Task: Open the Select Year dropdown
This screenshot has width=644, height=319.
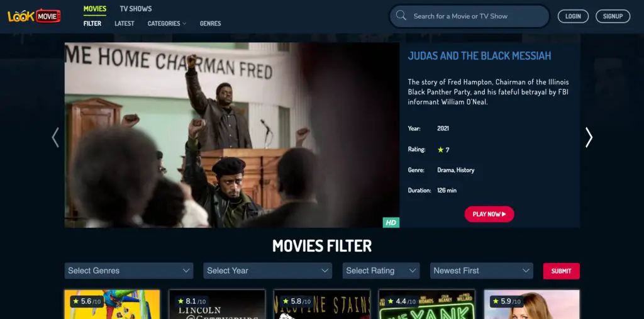Action: coord(267,271)
